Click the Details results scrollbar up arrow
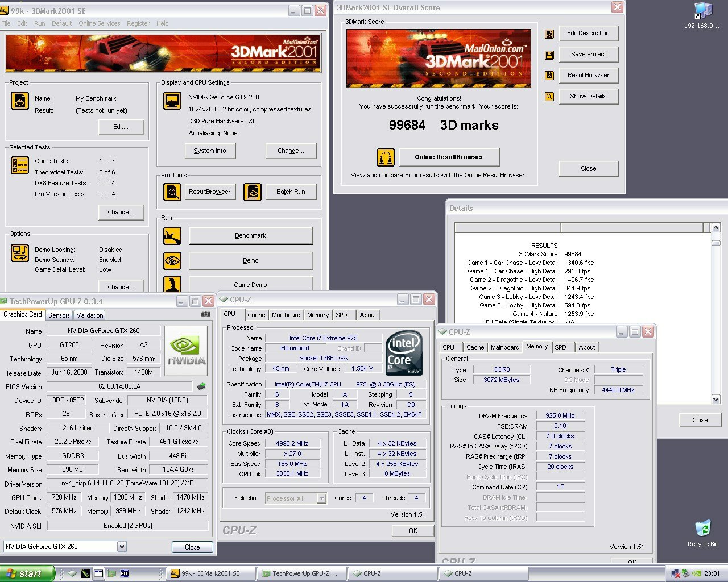The height and width of the screenshot is (582, 728). [716, 228]
